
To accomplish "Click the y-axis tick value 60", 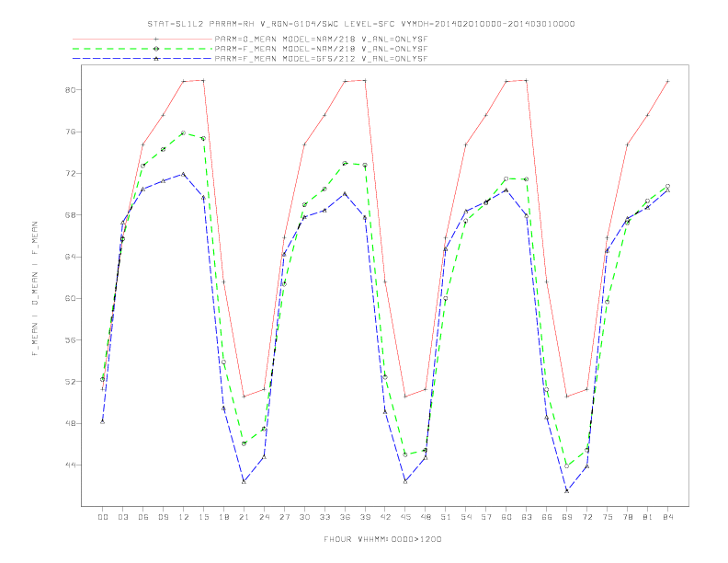I will 70,298.
